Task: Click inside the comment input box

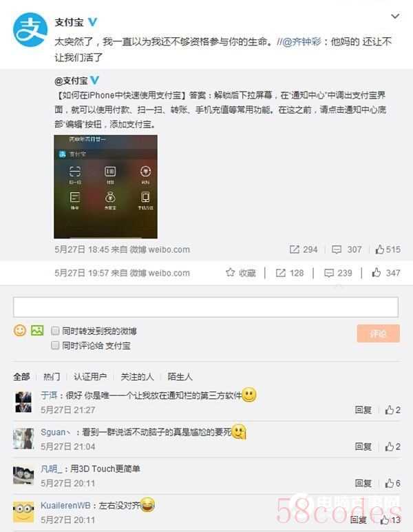Action: 206,307
